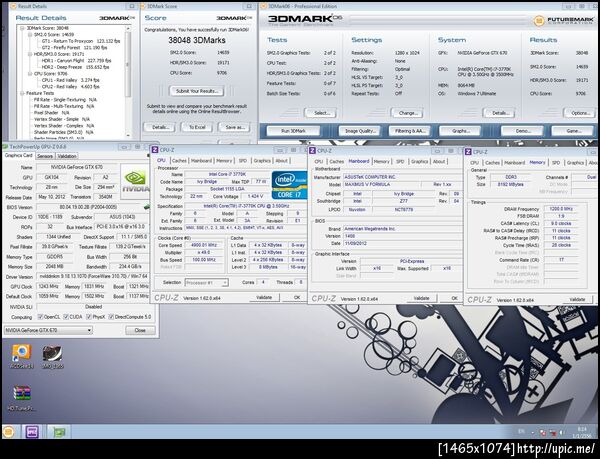Click the Result Details vertical scrollbar thumb
The height and width of the screenshot is (459, 600).
(128, 65)
